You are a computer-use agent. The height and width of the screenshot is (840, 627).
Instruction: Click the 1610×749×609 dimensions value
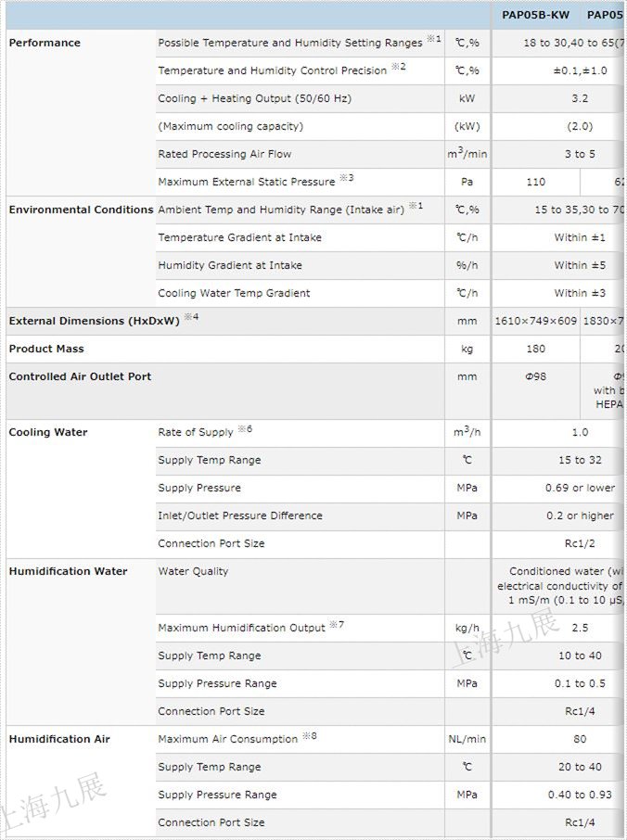[x=536, y=321]
